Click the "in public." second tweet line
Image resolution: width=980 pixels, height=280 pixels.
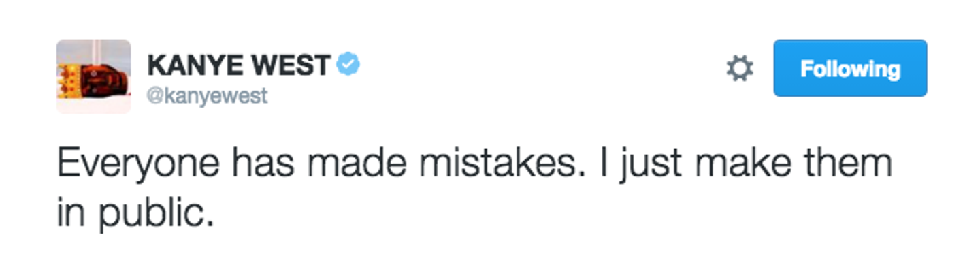point(135,213)
